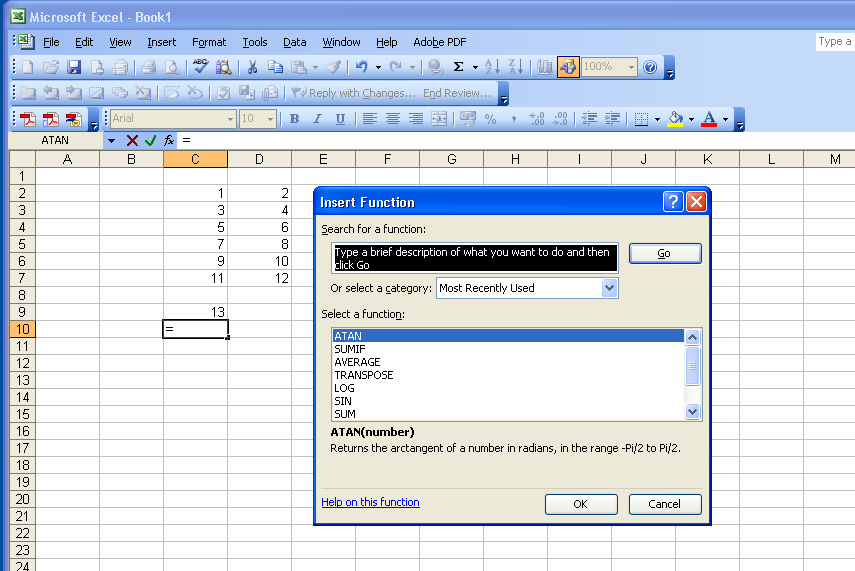Click Sort Descending icon
The height and width of the screenshot is (571, 855).
(515, 67)
